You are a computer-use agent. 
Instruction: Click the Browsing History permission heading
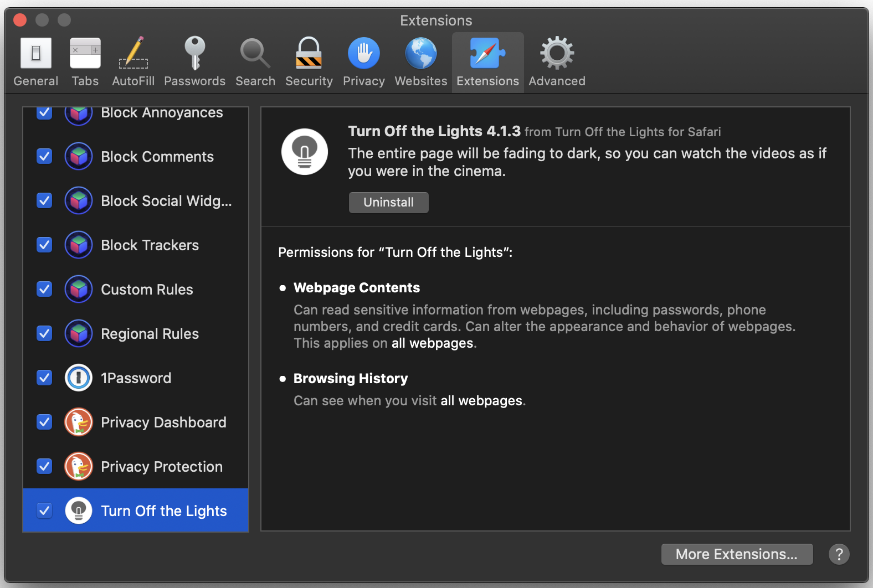pyautogui.click(x=351, y=379)
